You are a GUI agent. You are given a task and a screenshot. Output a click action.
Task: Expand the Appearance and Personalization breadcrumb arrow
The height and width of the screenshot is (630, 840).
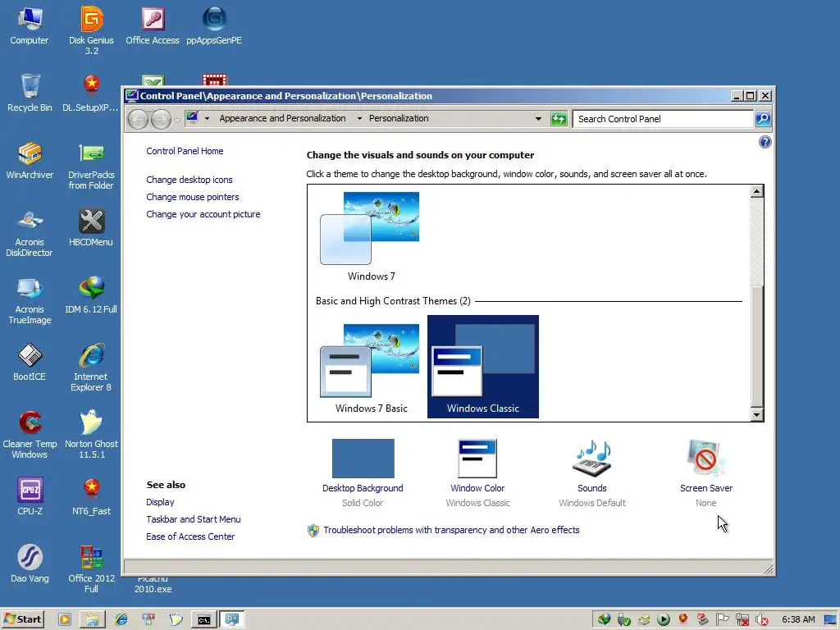pyautogui.click(x=359, y=118)
